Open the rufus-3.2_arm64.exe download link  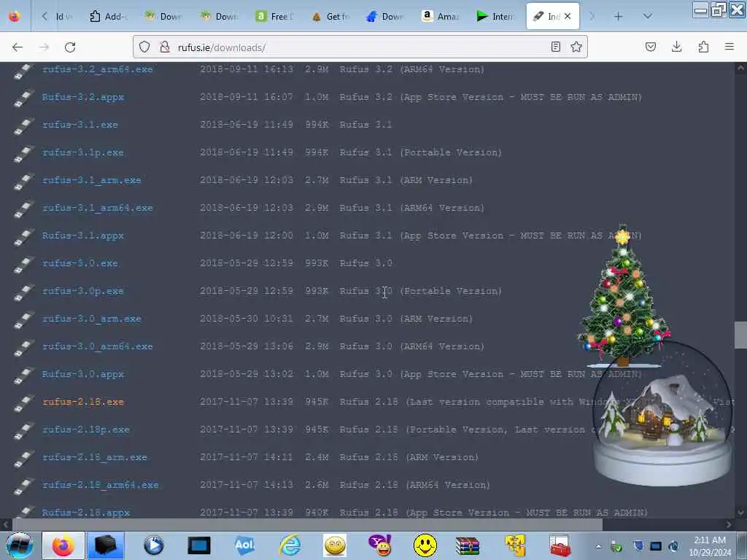click(x=98, y=69)
